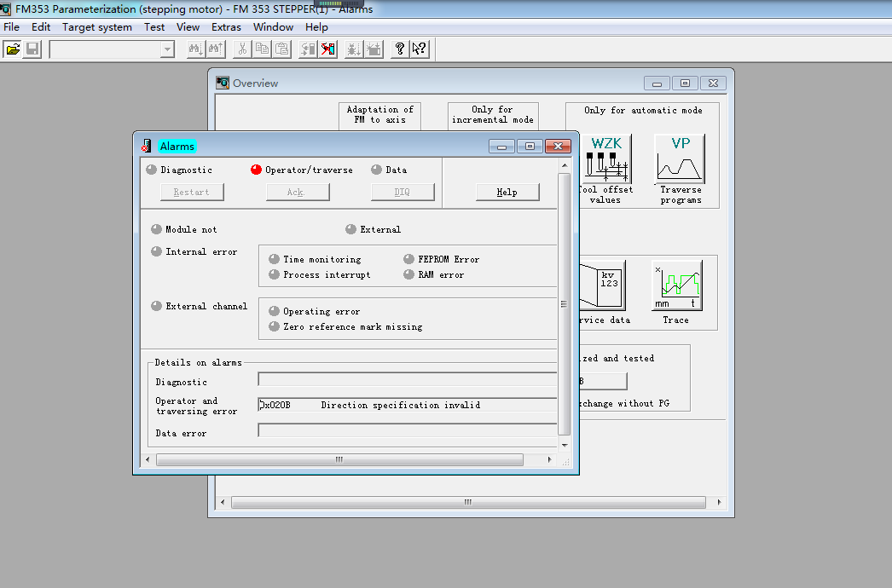Click the Cut scissors icon
Viewport: 892px width, 588px height.
click(x=242, y=49)
